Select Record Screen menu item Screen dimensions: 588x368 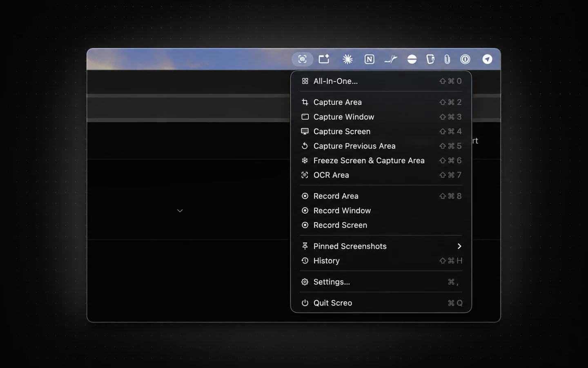(x=381, y=225)
